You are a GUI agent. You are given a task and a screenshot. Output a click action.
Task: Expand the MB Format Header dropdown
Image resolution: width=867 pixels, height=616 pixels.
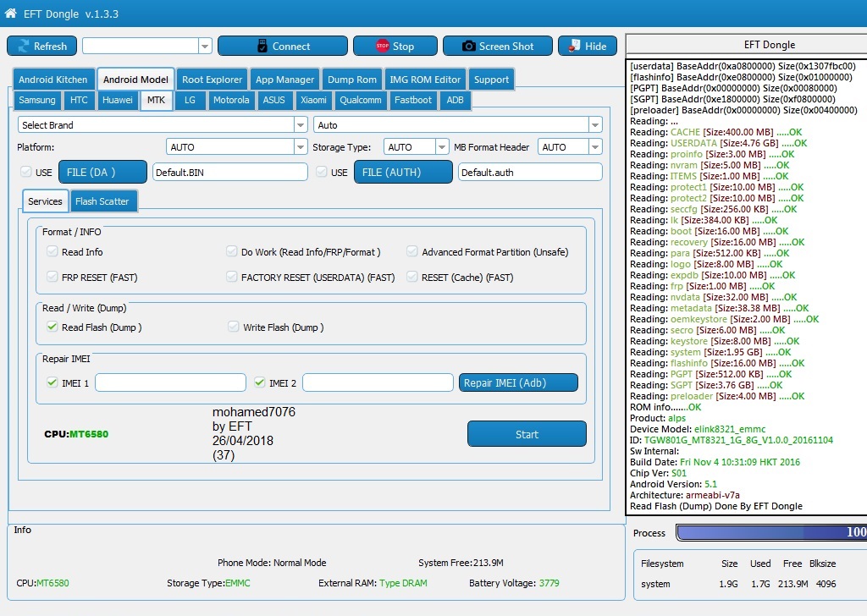tap(595, 147)
